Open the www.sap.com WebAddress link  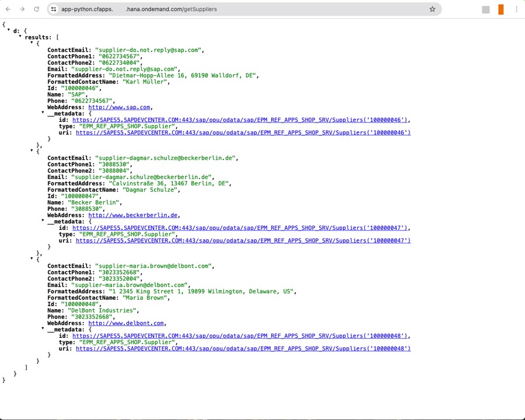coord(119,107)
